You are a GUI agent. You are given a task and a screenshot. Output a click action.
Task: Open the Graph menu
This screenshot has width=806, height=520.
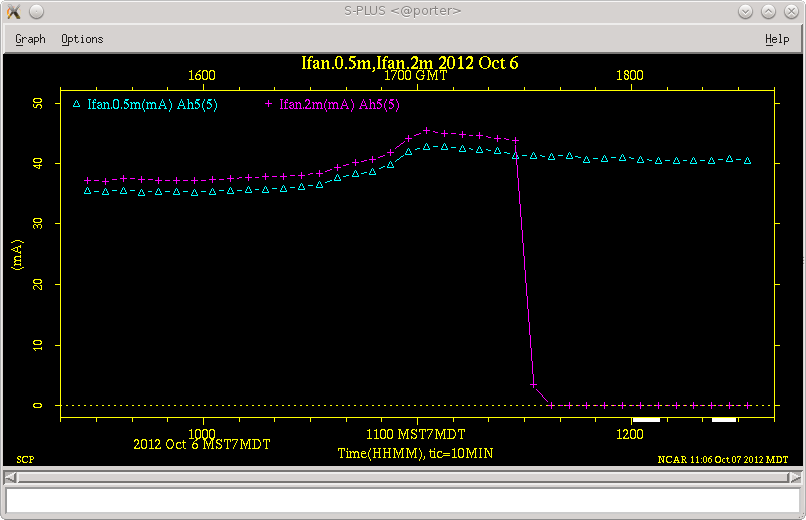[30, 39]
